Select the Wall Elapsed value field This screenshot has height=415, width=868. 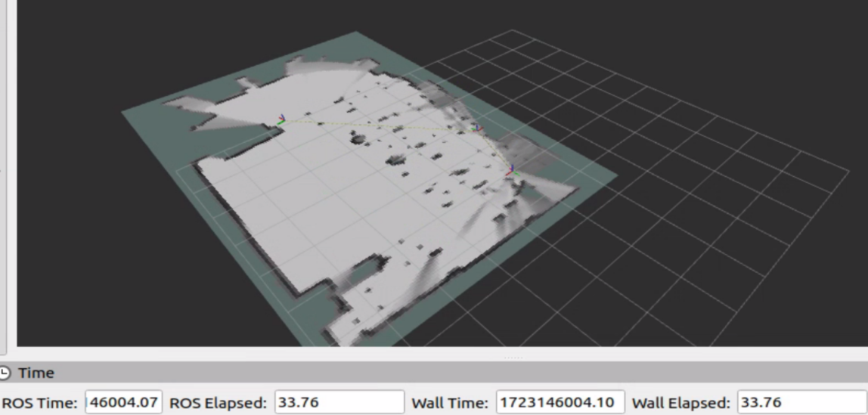(x=801, y=402)
